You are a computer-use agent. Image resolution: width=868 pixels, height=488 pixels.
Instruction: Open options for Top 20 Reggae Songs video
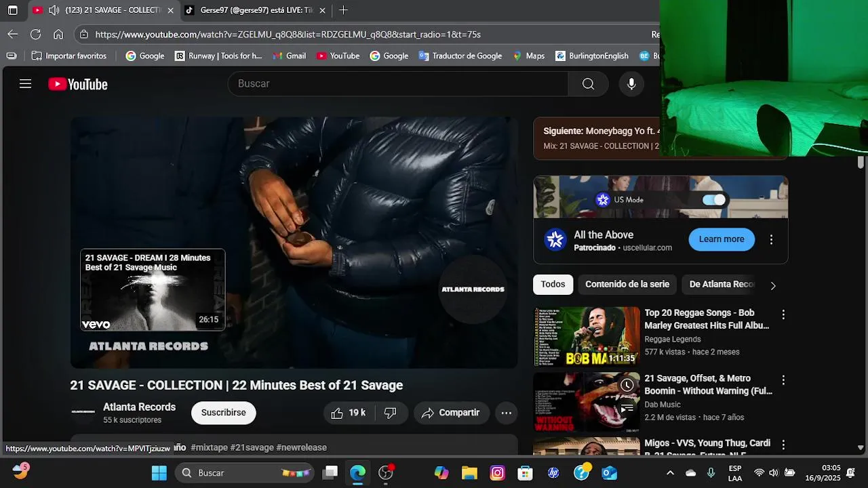783,314
